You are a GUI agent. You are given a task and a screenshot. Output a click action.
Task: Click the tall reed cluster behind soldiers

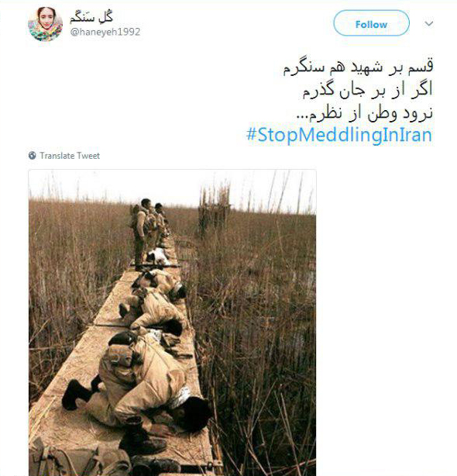[x=214, y=208]
